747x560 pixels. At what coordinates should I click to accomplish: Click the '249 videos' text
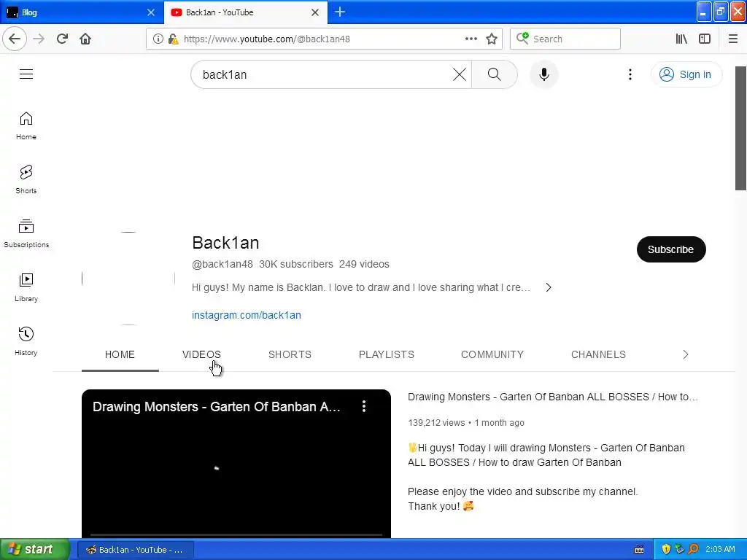[364, 264]
